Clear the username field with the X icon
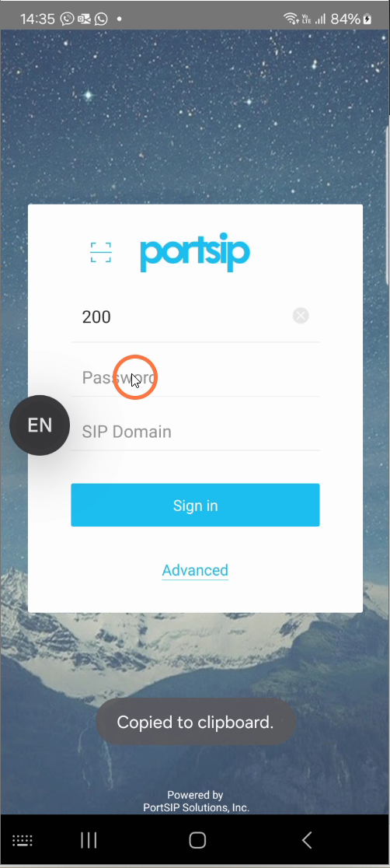The image size is (390, 868). (x=301, y=316)
